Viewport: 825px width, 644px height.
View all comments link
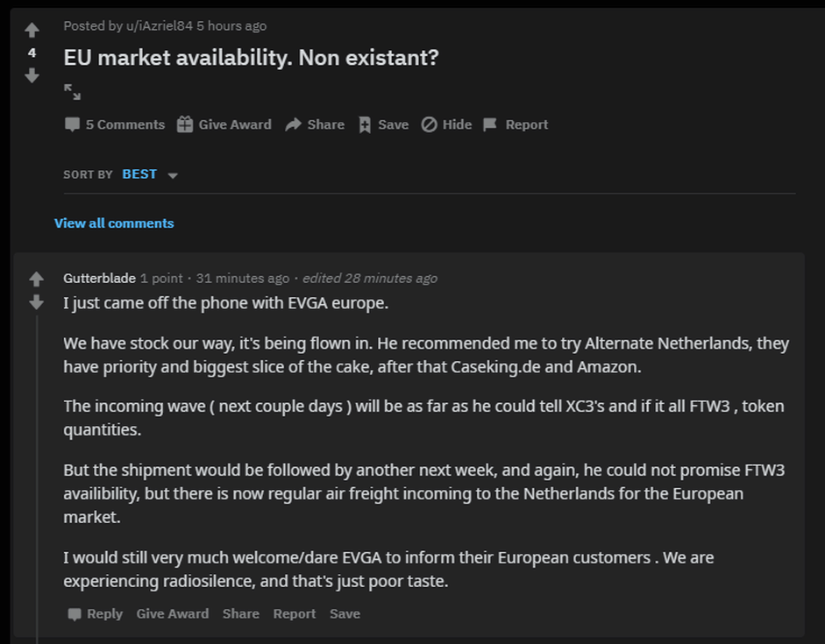pyautogui.click(x=114, y=223)
